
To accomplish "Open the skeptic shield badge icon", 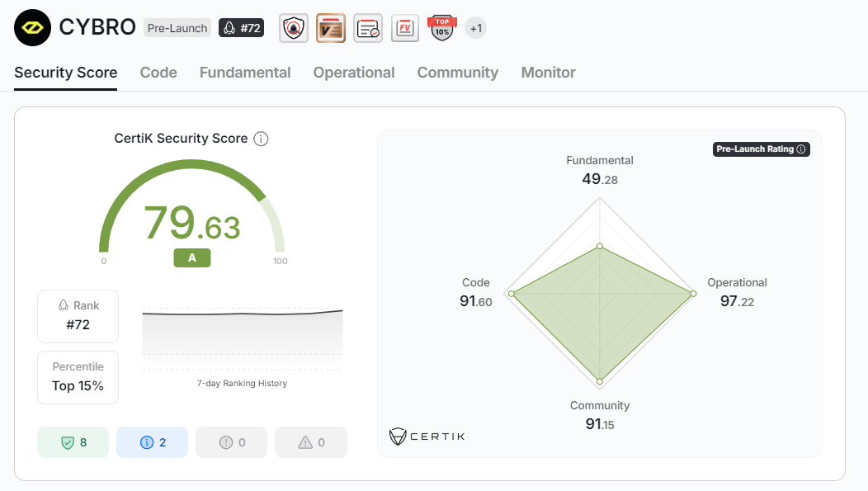I will click(x=294, y=28).
